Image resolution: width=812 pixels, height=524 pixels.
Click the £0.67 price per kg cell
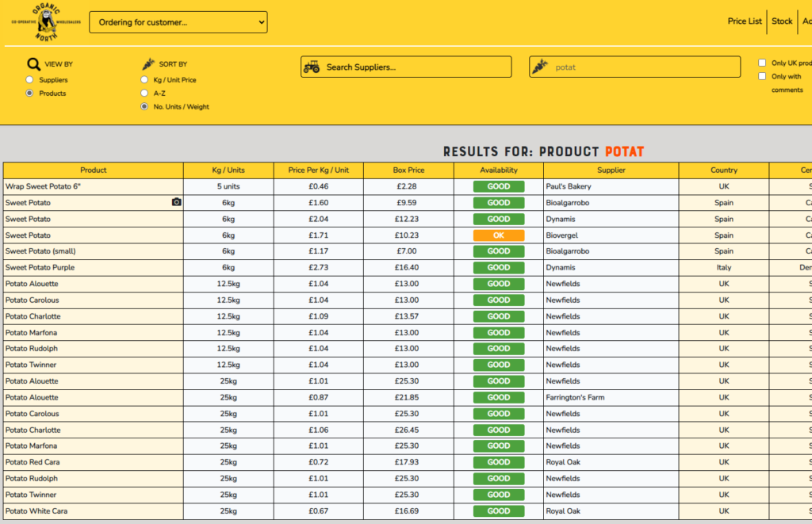tap(319, 511)
